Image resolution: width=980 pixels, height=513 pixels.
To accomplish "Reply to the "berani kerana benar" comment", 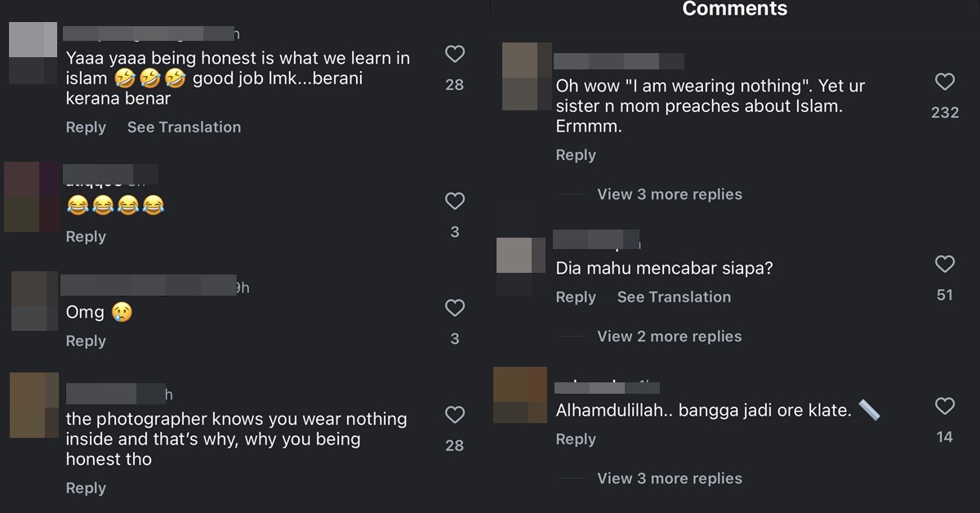I will coord(86,127).
